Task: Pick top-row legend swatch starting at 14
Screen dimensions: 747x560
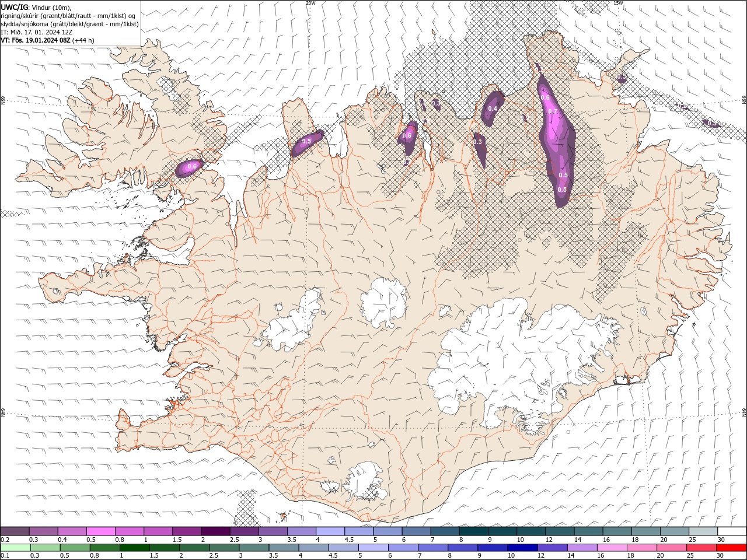Action: (588, 531)
